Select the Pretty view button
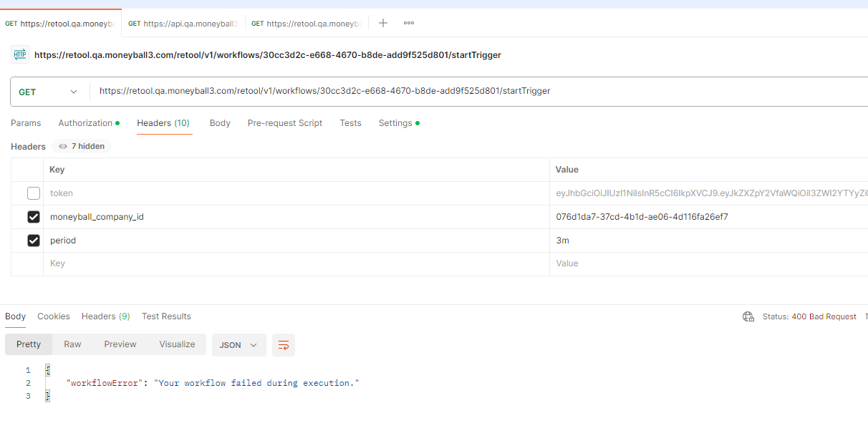 29,344
